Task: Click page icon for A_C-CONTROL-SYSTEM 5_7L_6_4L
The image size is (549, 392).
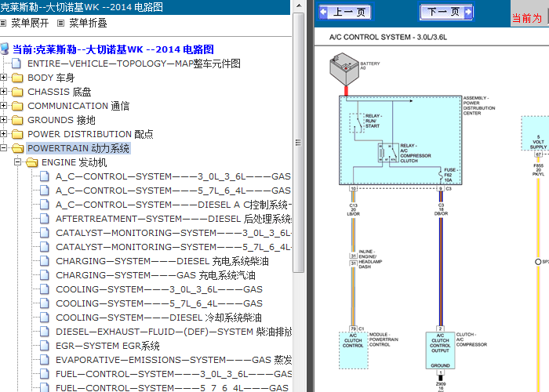Action: point(45,191)
